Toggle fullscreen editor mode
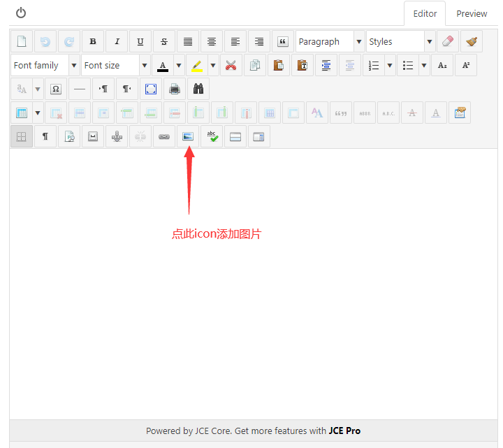This screenshot has height=448, width=503. click(x=150, y=89)
